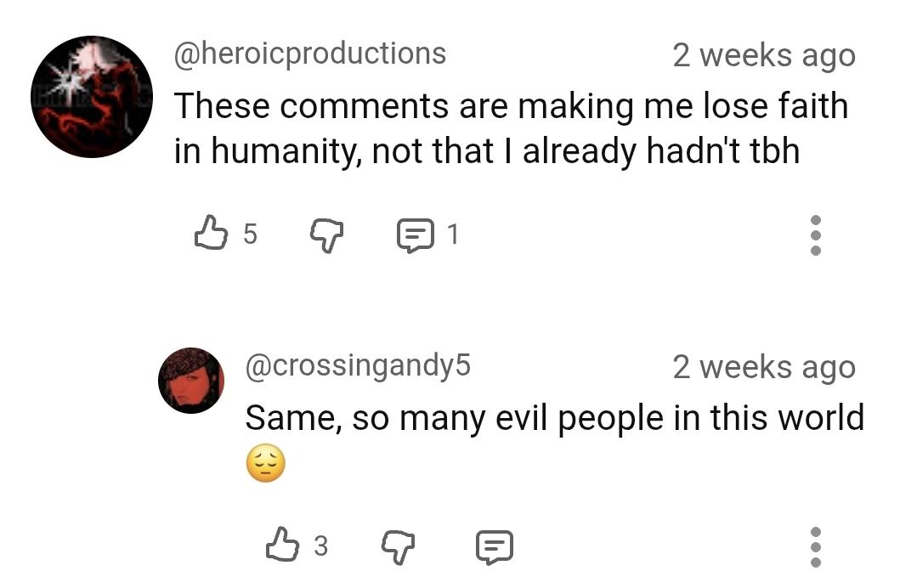Dislike the @heroicproductions comment
This screenshot has height=588, width=917.
326,233
